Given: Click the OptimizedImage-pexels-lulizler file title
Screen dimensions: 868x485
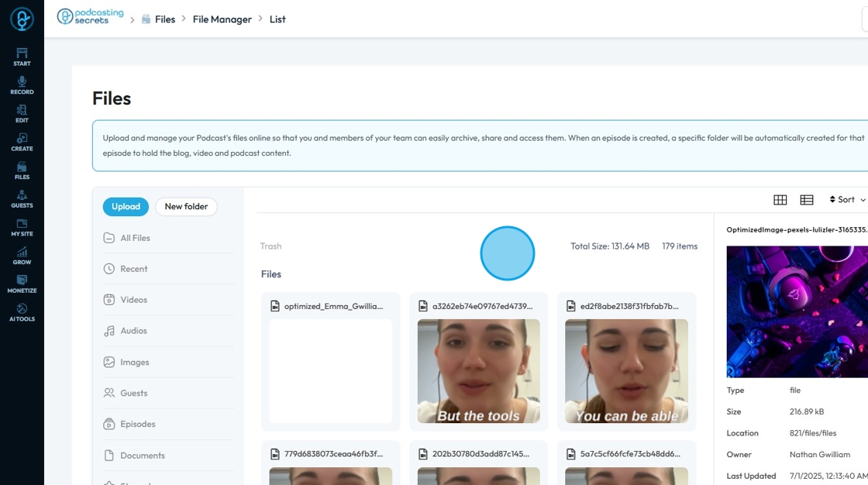Looking at the screenshot, I should (797, 230).
